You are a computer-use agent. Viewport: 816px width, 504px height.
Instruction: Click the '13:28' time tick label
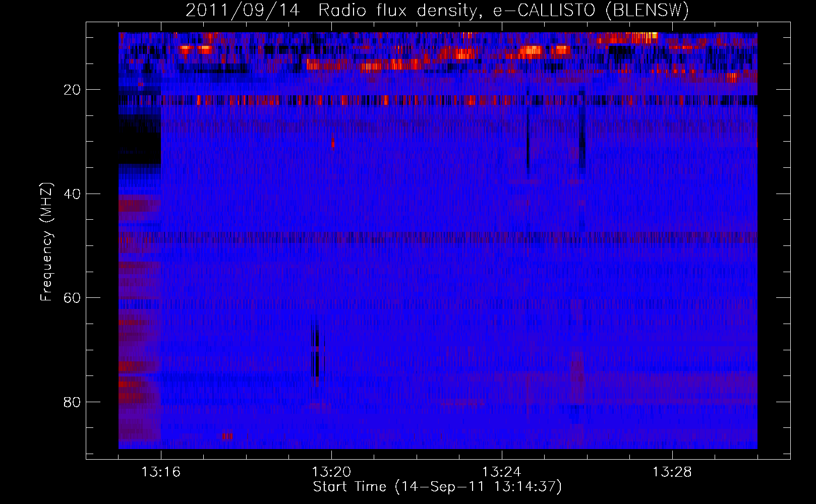[672, 472]
